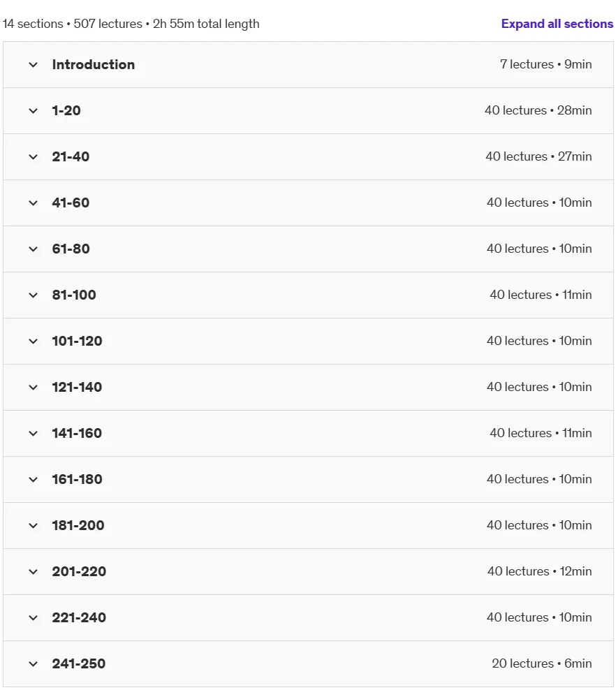616x690 pixels.
Task: Open the 181-200 section title
Action: click(x=78, y=525)
